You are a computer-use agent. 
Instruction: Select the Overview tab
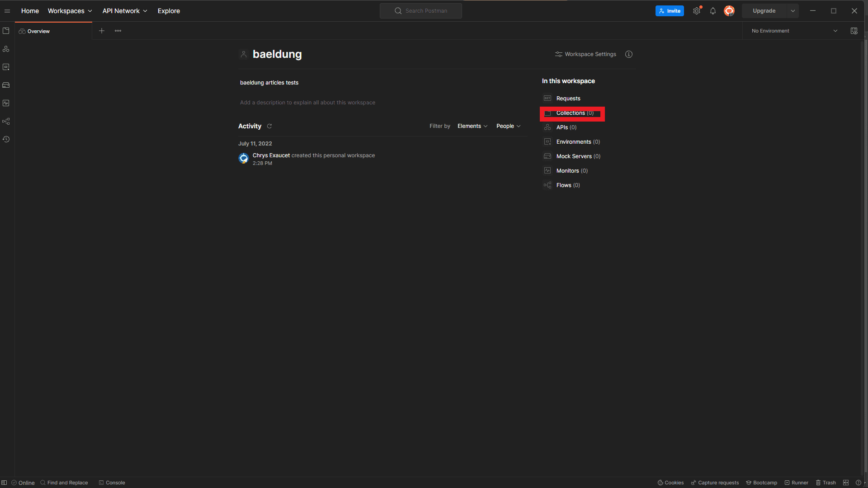pos(53,31)
